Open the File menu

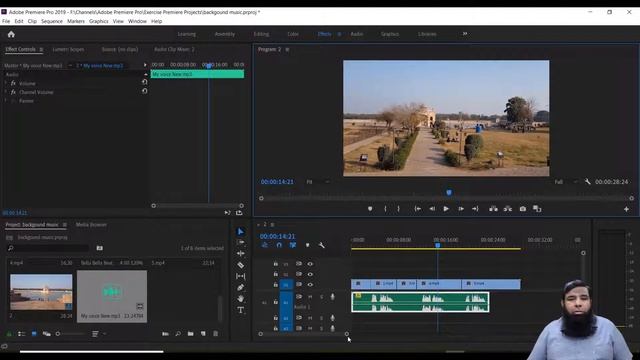coord(6,21)
